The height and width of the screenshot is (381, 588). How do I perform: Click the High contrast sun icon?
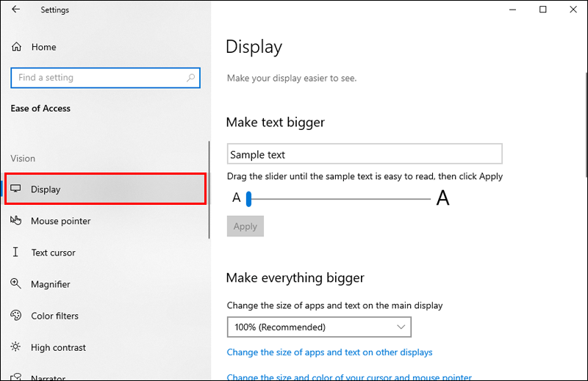(x=15, y=347)
